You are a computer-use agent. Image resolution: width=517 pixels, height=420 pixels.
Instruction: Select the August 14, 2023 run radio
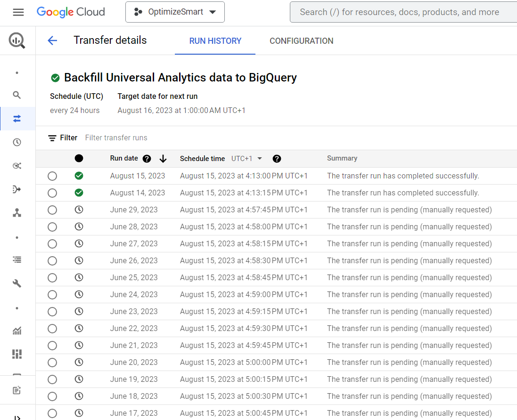52,193
